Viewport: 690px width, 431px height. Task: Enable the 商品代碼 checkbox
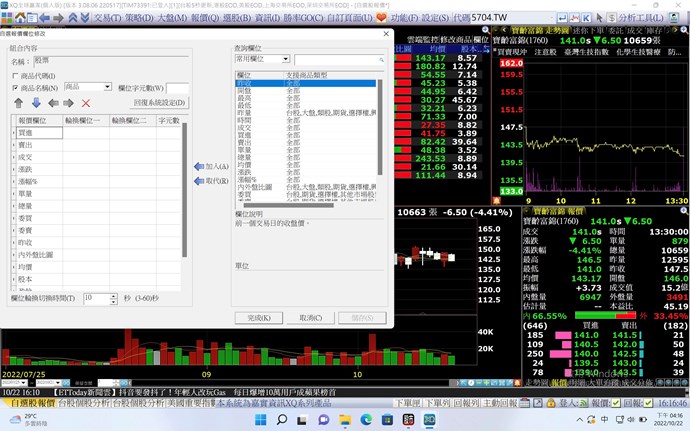15,75
